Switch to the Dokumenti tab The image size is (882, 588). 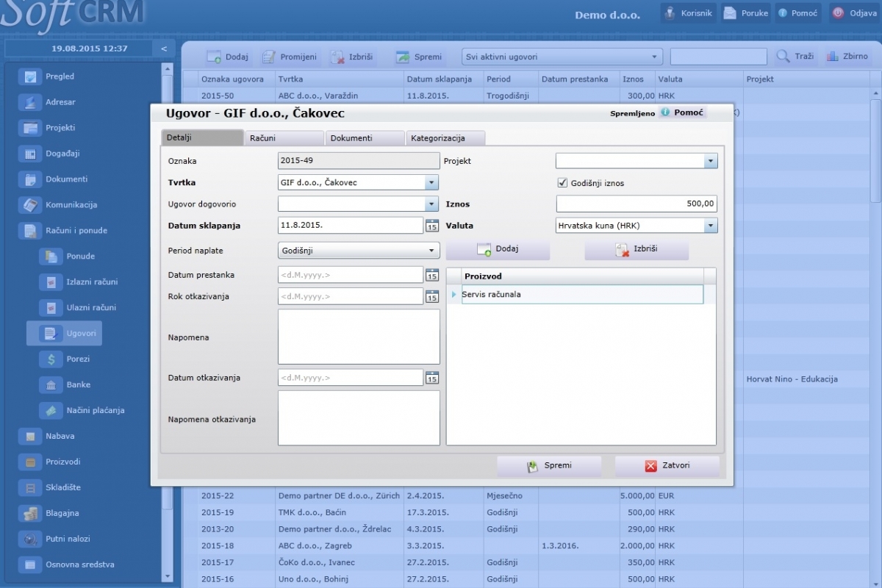click(x=365, y=137)
